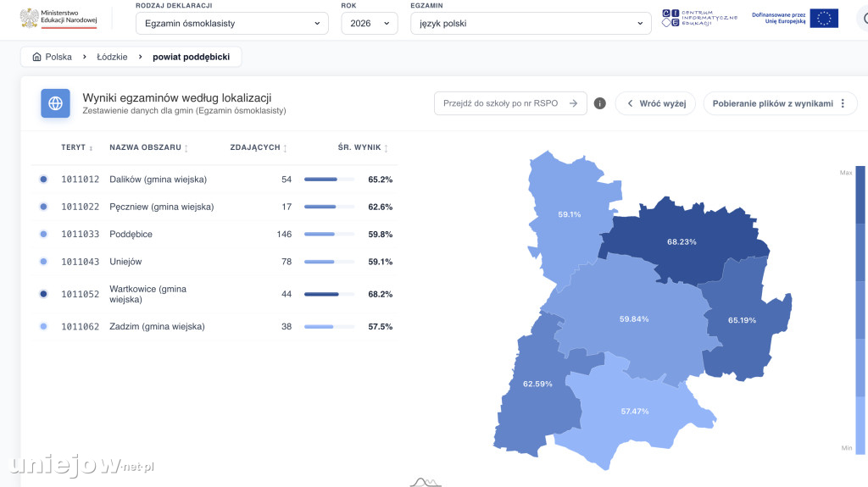Open Rodzaj deklaracji dropdown Egzamin ósmoklasisty

point(232,23)
